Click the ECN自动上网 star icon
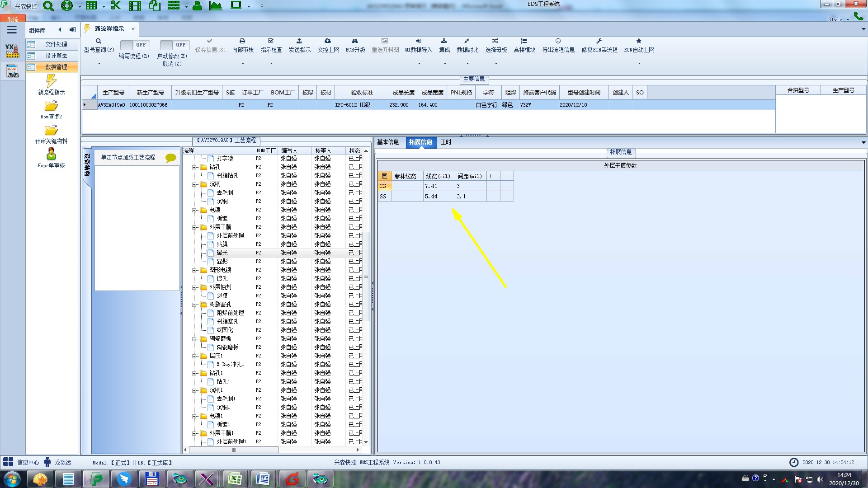 coord(639,41)
